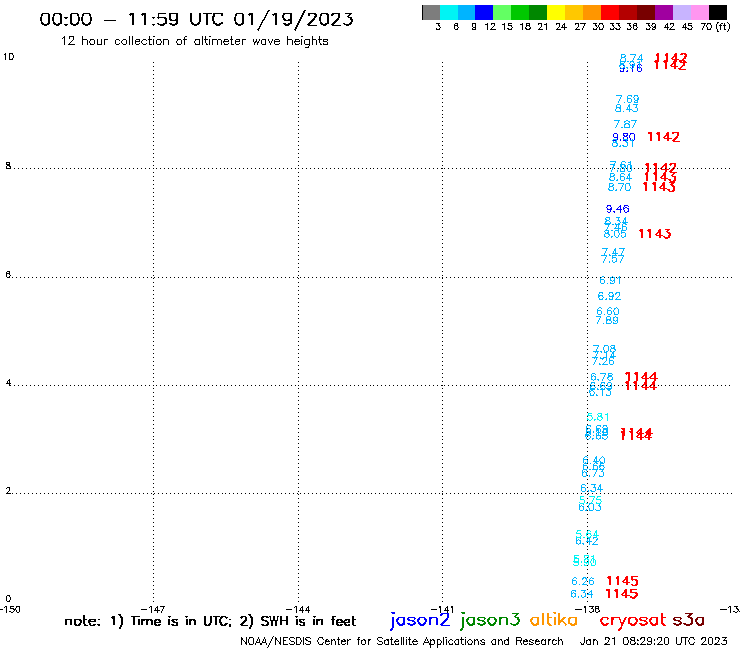Click the wave height value 6.92
Screen dimensions: 740x650
pyautogui.click(x=609, y=296)
